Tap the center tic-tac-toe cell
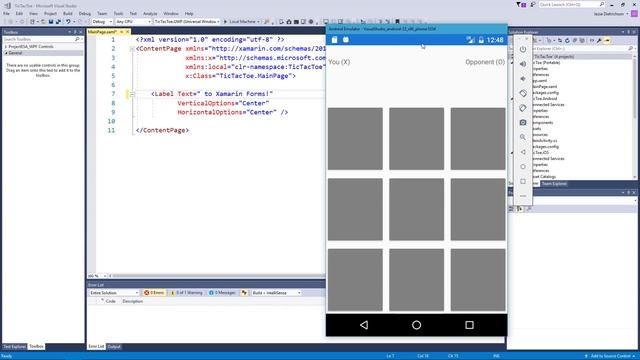 point(416,209)
